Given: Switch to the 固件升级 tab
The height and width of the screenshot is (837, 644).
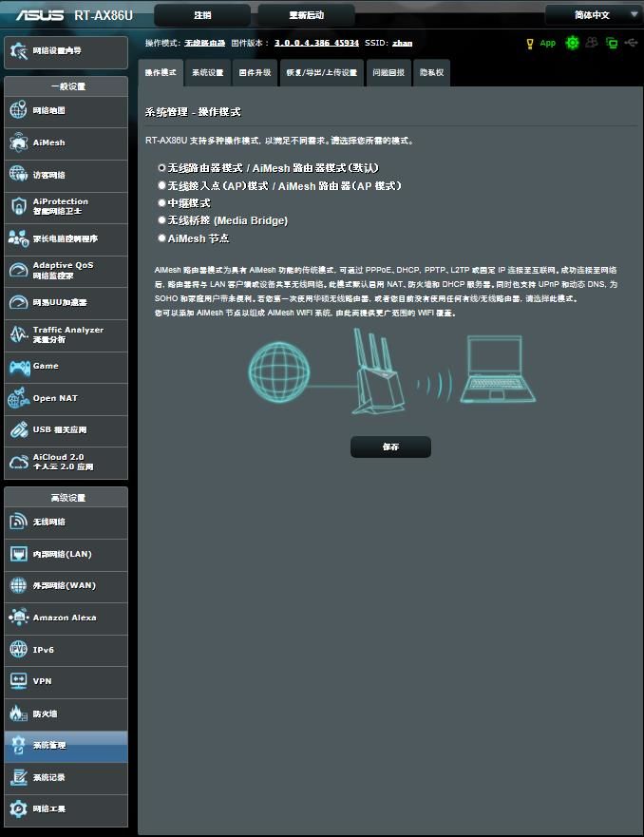Looking at the screenshot, I should click(x=255, y=72).
